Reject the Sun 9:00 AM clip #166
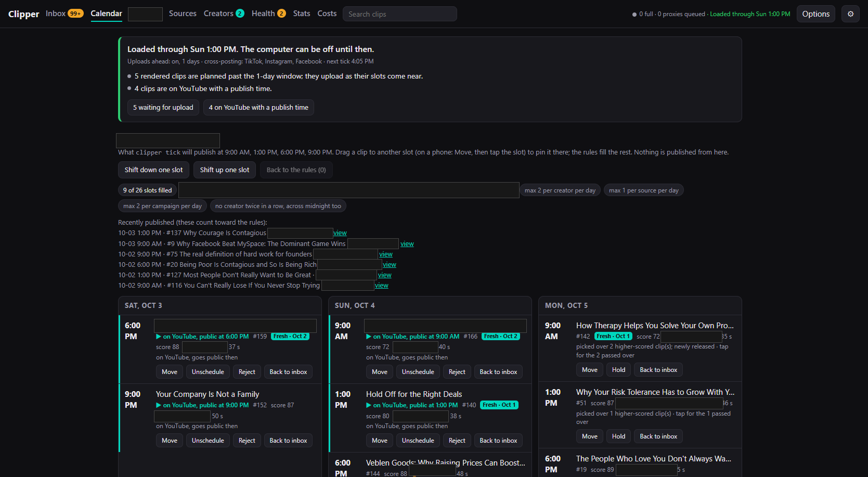Screen dimensions: 868x477 pos(457,372)
